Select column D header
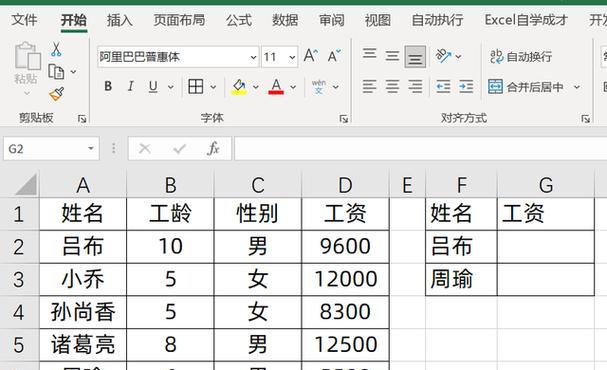This screenshot has width=607, height=370. point(345,185)
